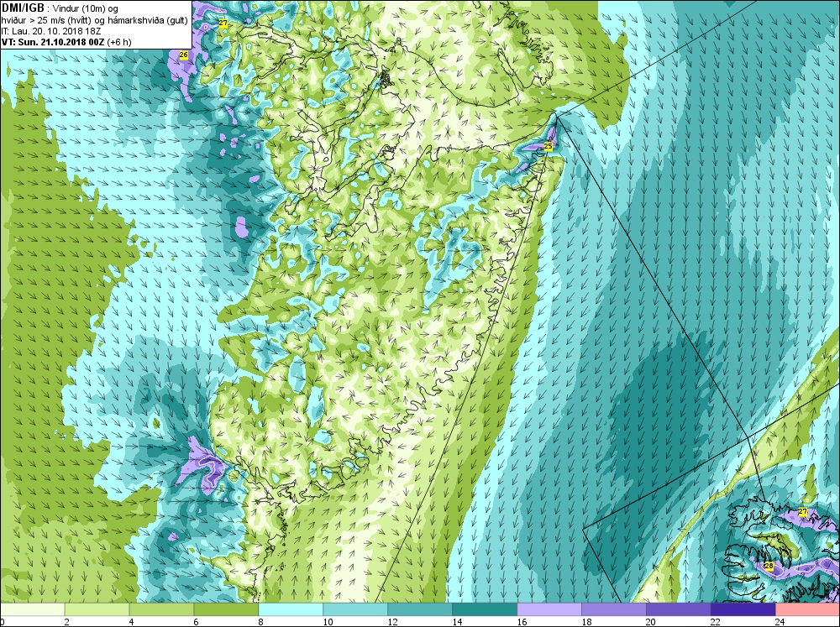
Task: Select the legend scale number 24
Action: [x=780, y=622]
